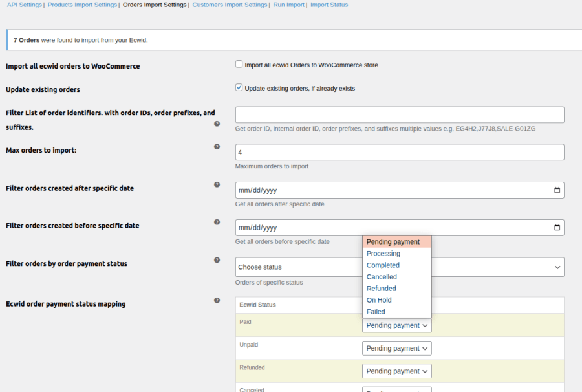
Task: Open Customers Import Settings link
Action: pos(230,5)
